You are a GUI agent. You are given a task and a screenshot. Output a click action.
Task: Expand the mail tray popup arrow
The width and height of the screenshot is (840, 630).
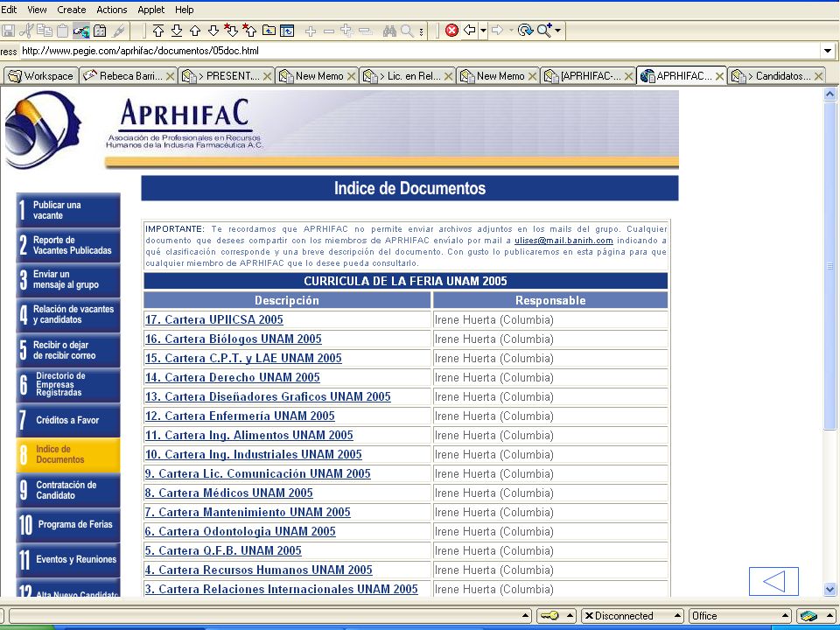(x=829, y=616)
